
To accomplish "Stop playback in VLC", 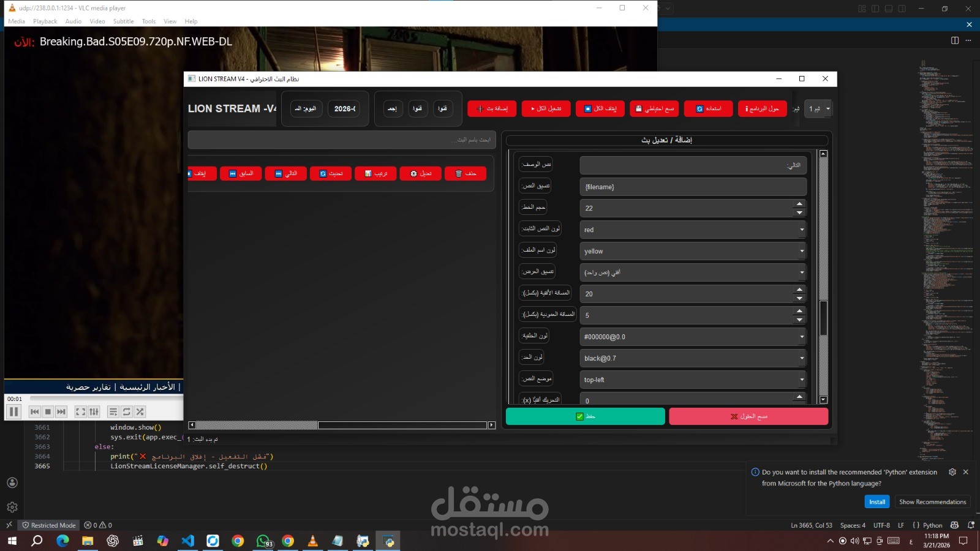I will click(48, 412).
